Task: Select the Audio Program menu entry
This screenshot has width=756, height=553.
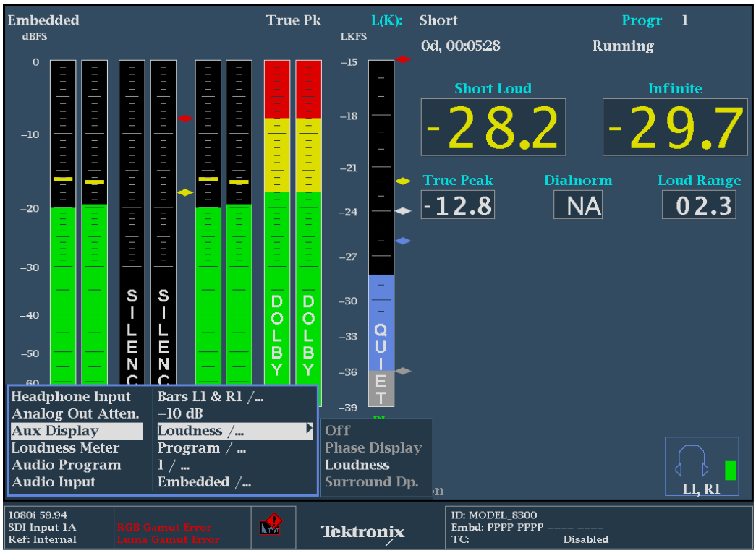Action: click(x=66, y=465)
